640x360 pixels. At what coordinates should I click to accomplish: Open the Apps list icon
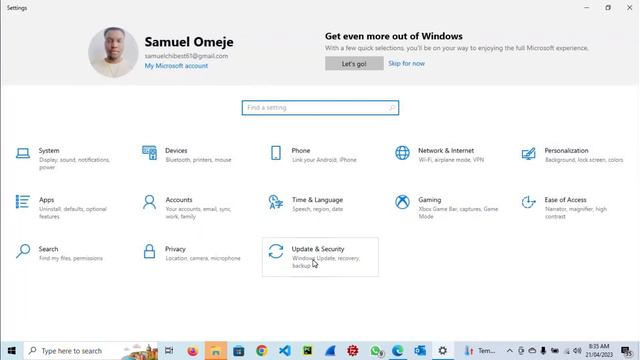coord(23,202)
